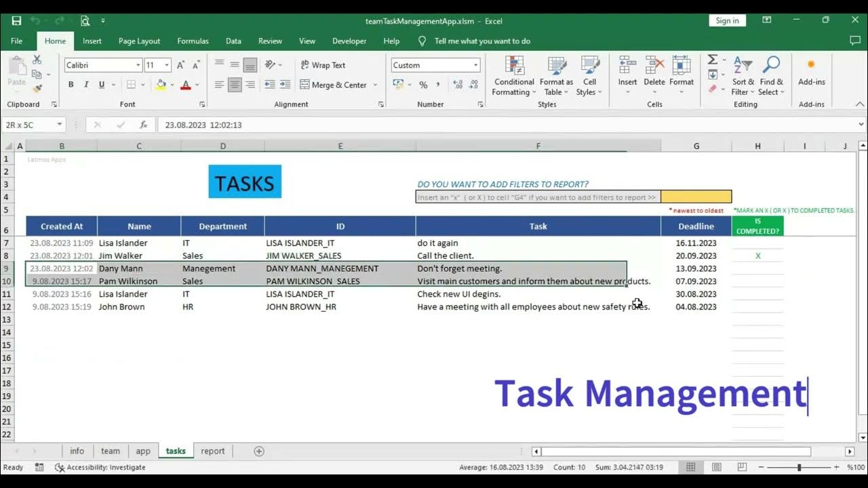The width and height of the screenshot is (868, 488).
Task: Click the Clear eraser icon
Action: coord(713,89)
